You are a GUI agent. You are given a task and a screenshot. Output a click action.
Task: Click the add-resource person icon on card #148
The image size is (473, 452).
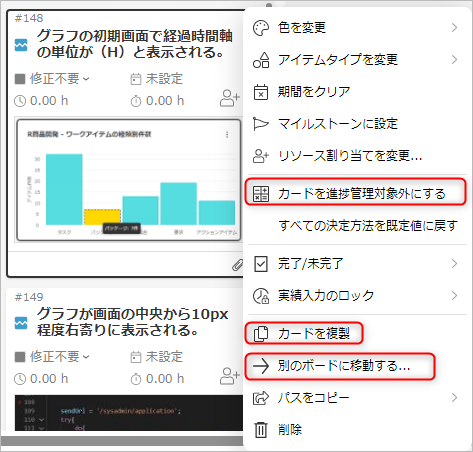[x=230, y=98]
